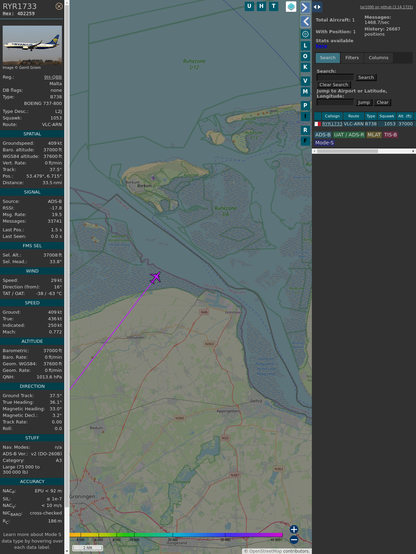Viewport: 416px width, 554px height.
Task: Collapse the sidebar with left chevron
Action: 305,22
